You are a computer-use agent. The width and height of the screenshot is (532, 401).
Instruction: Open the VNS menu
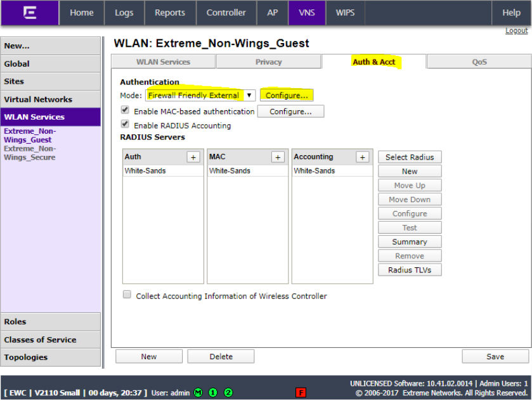307,13
